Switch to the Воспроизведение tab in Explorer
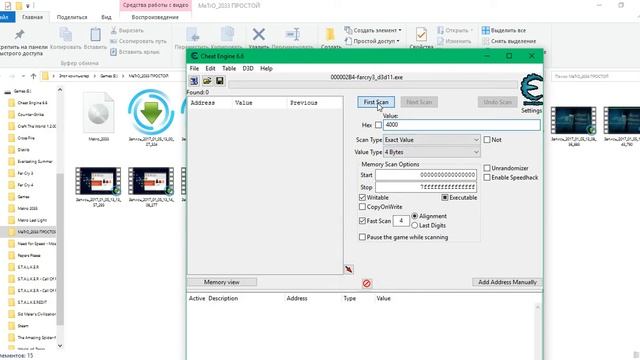 point(155,17)
